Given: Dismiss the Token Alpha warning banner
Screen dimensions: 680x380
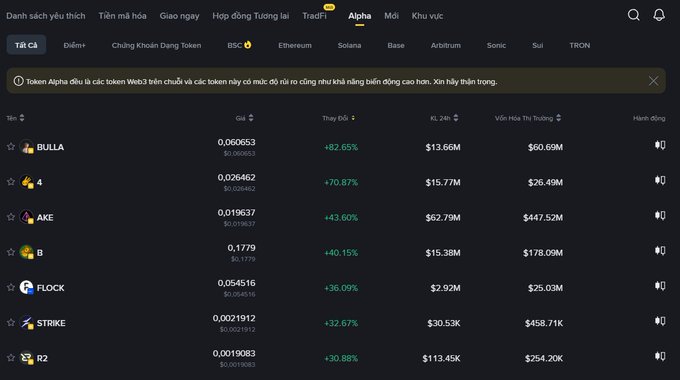Looking at the screenshot, I should pos(653,81).
